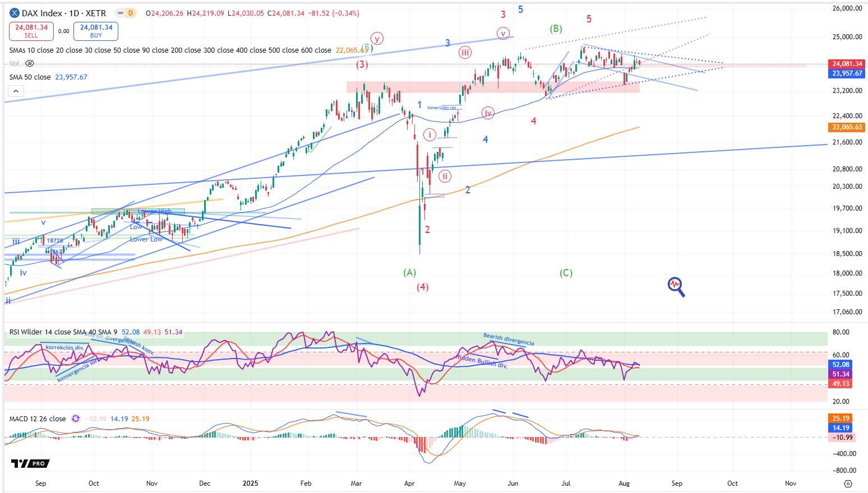Screen dimensions: 868x493
Task: Select the Hidden Bullish div. annotation
Action: tap(481, 361)
